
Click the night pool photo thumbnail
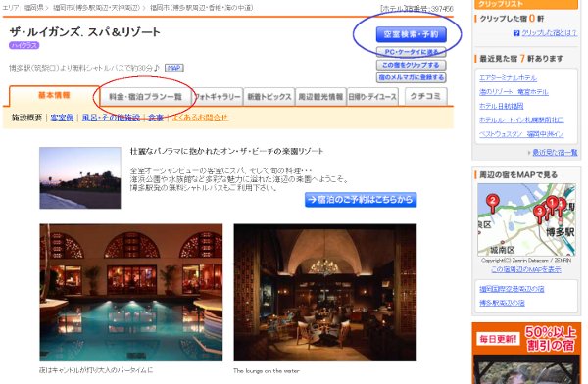click(x=131, y=293)
